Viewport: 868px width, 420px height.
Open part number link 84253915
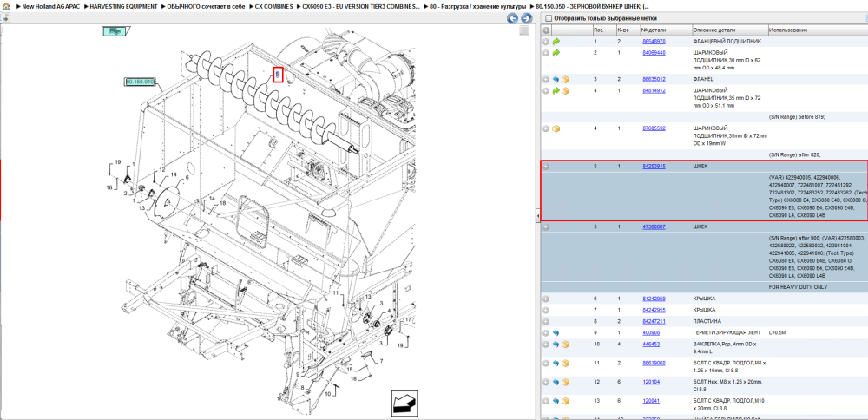click(x=654, y=166)
